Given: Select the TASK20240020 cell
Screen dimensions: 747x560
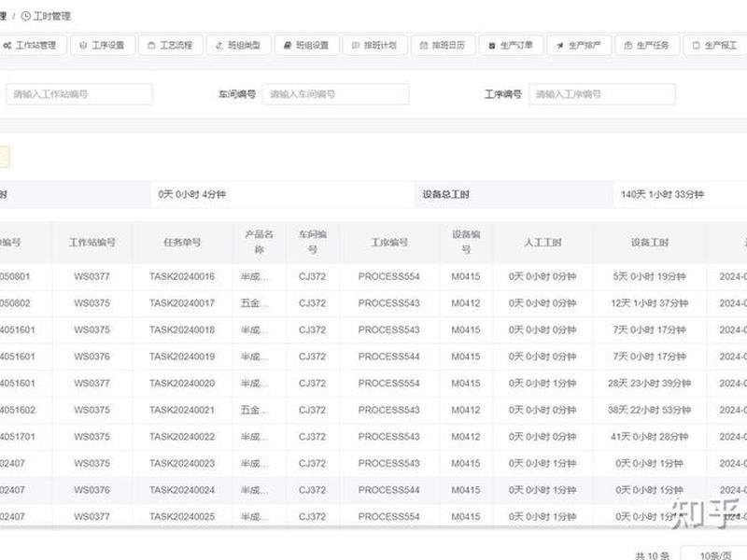Looking at the screenshot, I should point(182,384).
